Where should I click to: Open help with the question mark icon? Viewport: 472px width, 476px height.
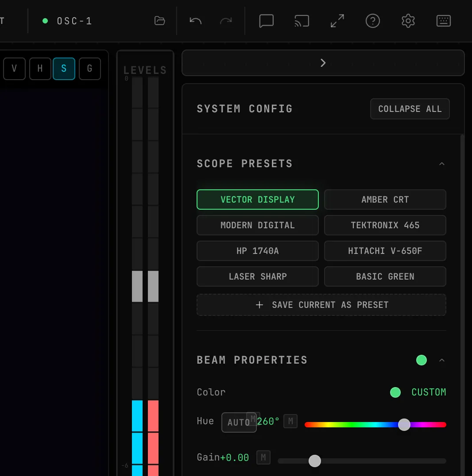tap(373, 21)
